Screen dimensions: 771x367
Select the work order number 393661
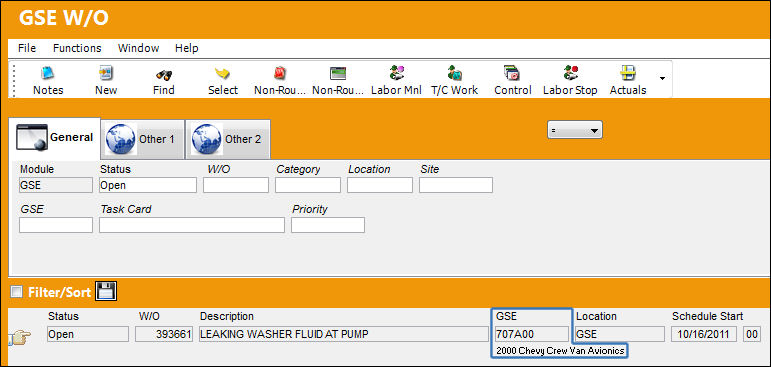click(164, 334)
